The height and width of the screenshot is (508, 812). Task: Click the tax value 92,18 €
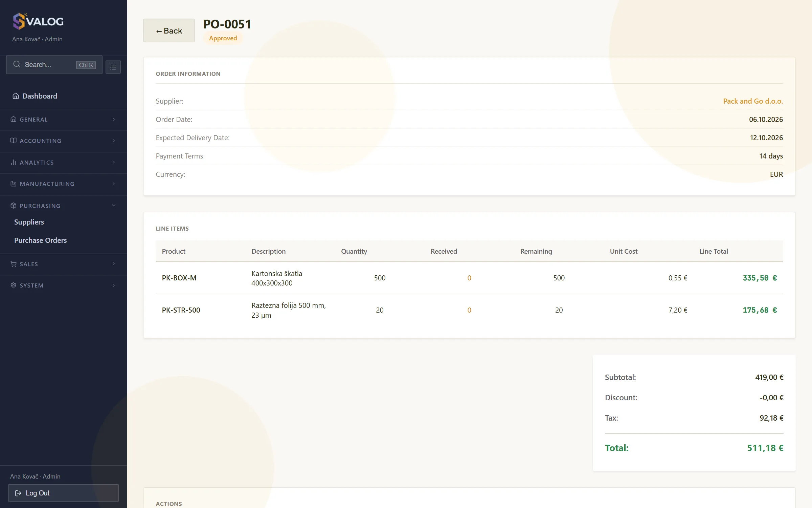tap(771, 418)
